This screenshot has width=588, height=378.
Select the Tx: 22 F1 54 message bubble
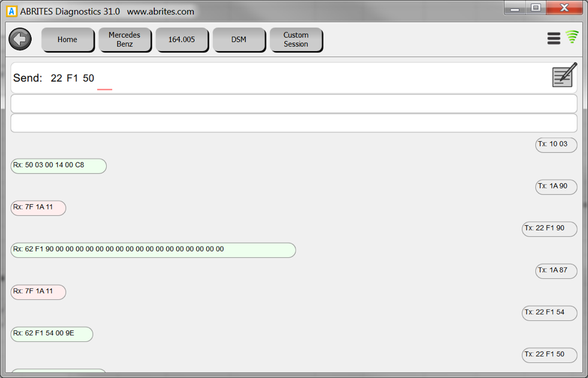[x=550, y=313]
